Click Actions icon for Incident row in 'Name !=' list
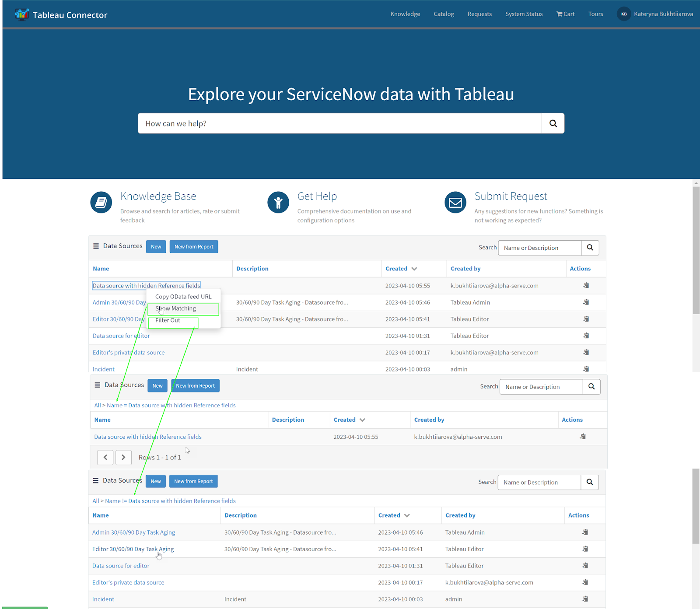 585,599
